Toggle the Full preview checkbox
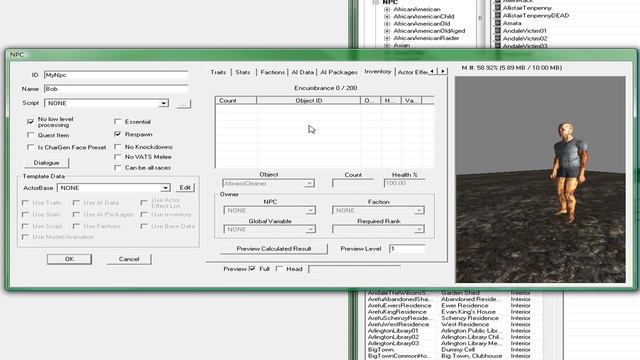The image size is (640, 360). point(252,269)
